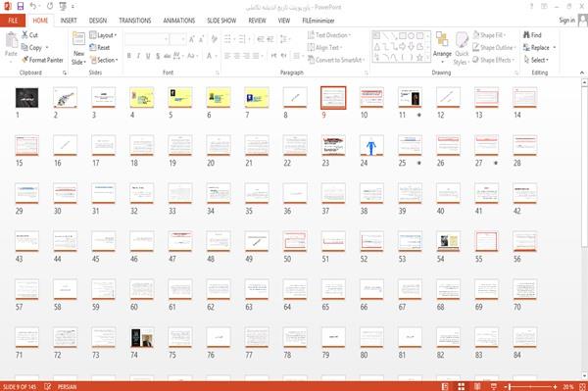Activate Format Painter
Viewport: 588px width, 391px height.
tap(42, 60)
